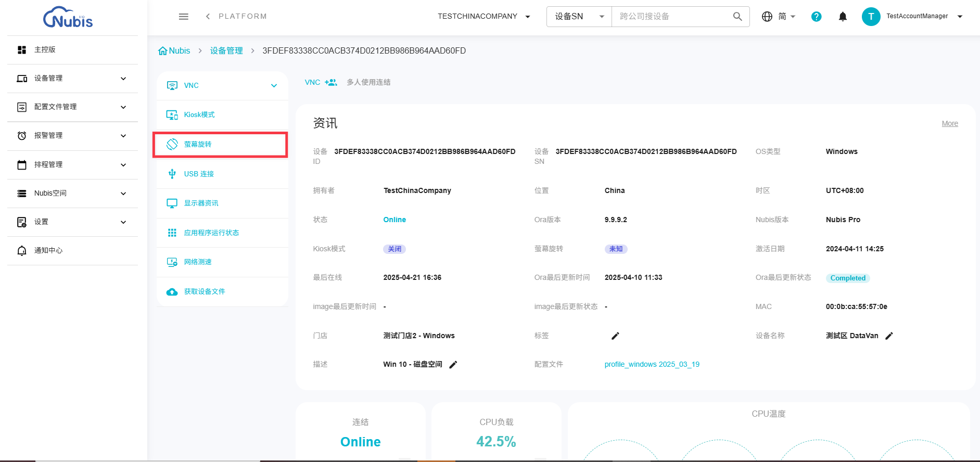Click the 配置文件管理 profile icon
The width and height of the screenshot is (980, 462).
22,107
